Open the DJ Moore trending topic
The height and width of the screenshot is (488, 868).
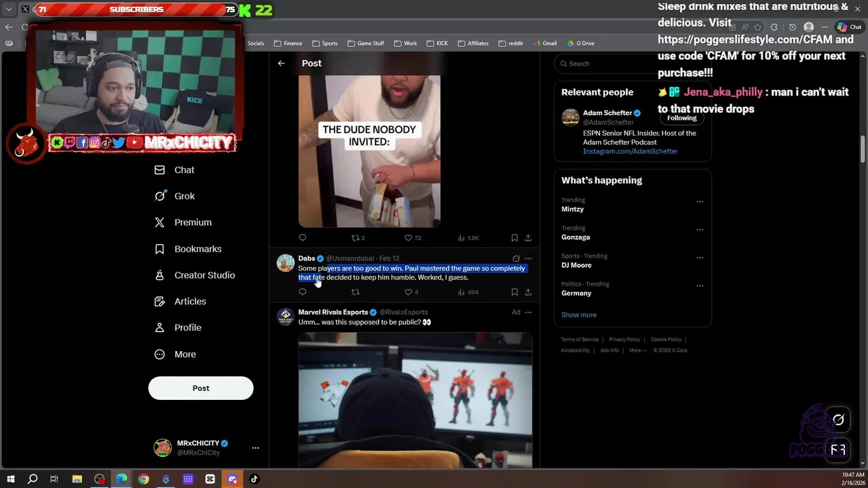(x=576, y=265)
